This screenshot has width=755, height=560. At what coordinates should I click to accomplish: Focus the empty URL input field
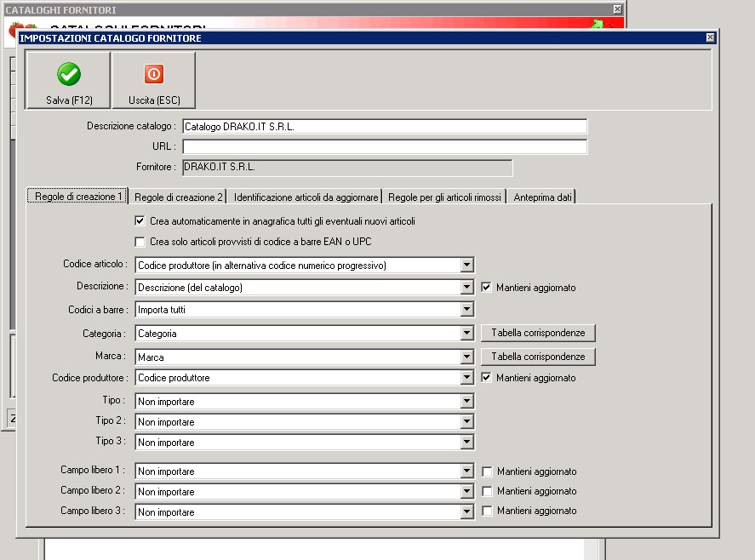[x=385, y=146]
